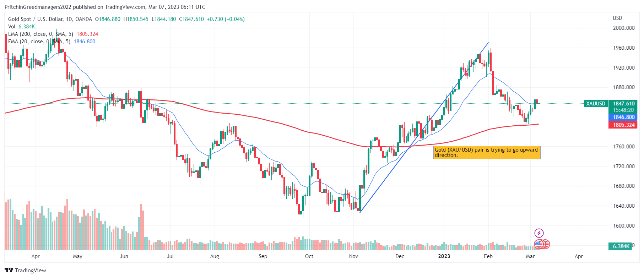Click the TradingView logo

point(26,271)
